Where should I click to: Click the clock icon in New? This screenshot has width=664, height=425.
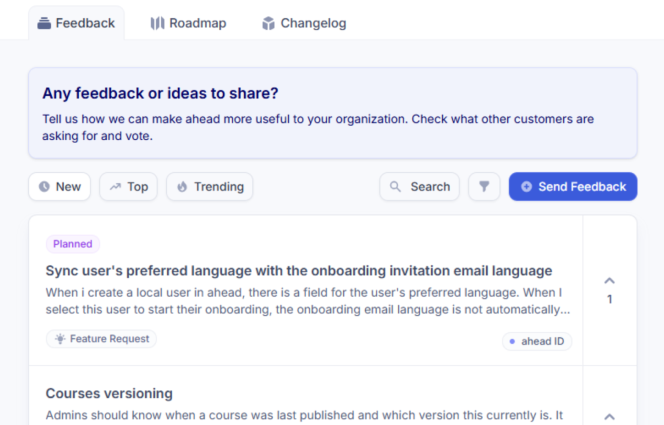(x=44, y=187)
